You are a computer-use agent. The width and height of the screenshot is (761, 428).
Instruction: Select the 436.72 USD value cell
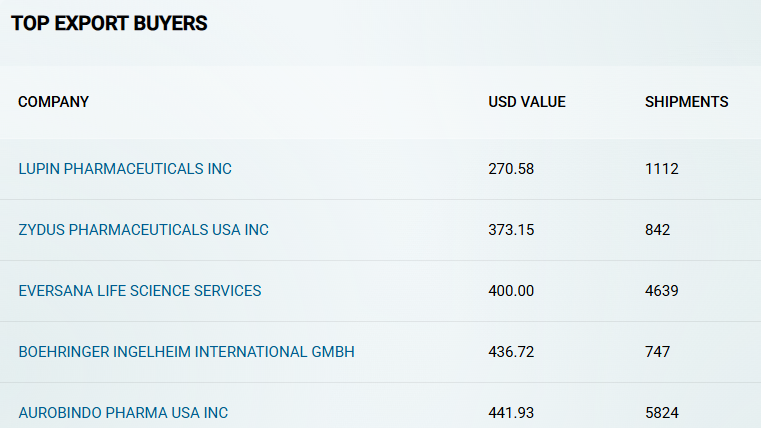(511, 352)
